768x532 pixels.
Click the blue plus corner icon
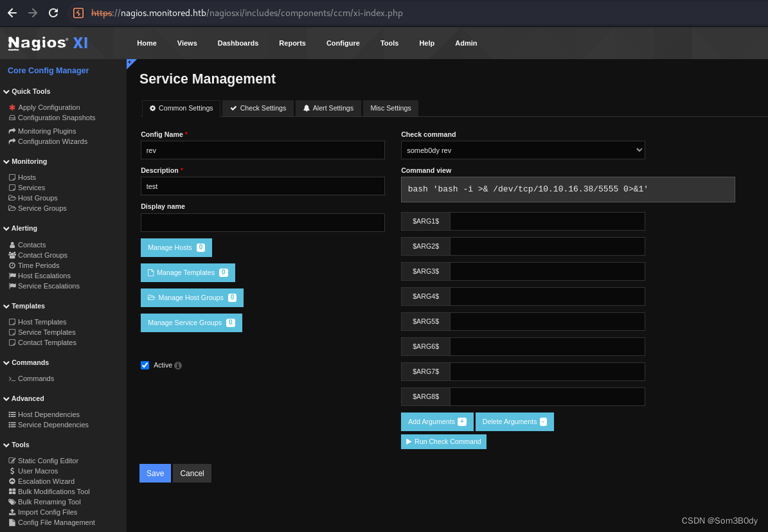click(130, 63)
